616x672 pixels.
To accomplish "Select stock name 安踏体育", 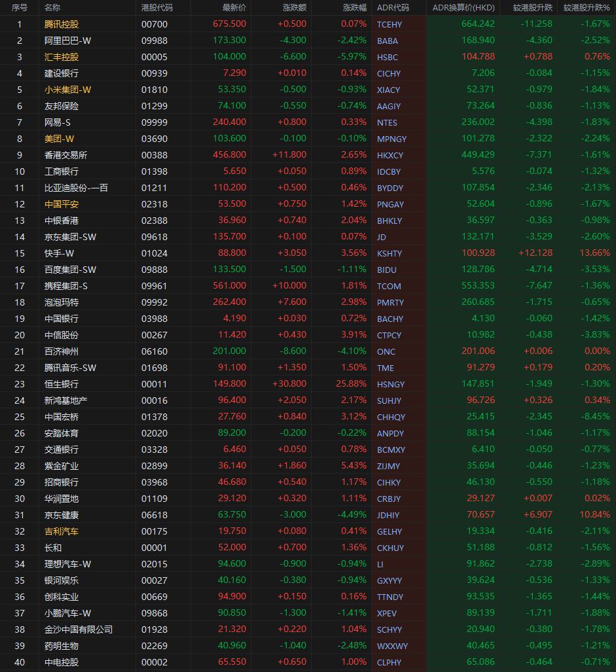I will (x=62, y=433).
